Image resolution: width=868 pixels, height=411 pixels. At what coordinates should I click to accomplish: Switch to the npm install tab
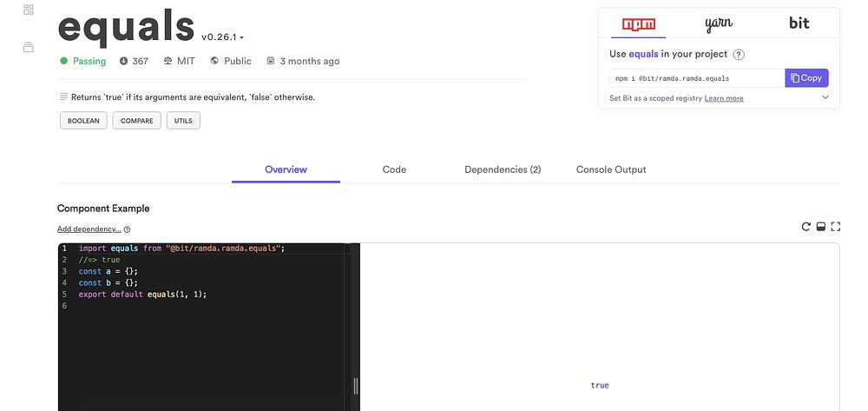click(x=638, y=24)
